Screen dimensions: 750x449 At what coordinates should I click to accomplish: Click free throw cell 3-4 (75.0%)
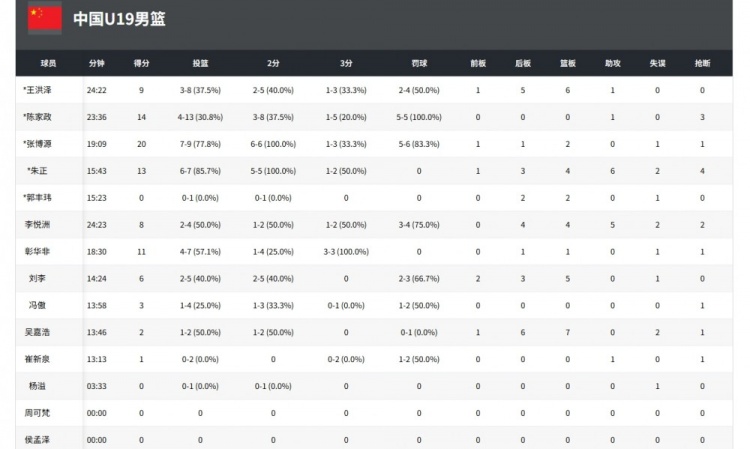click(419, 225)
